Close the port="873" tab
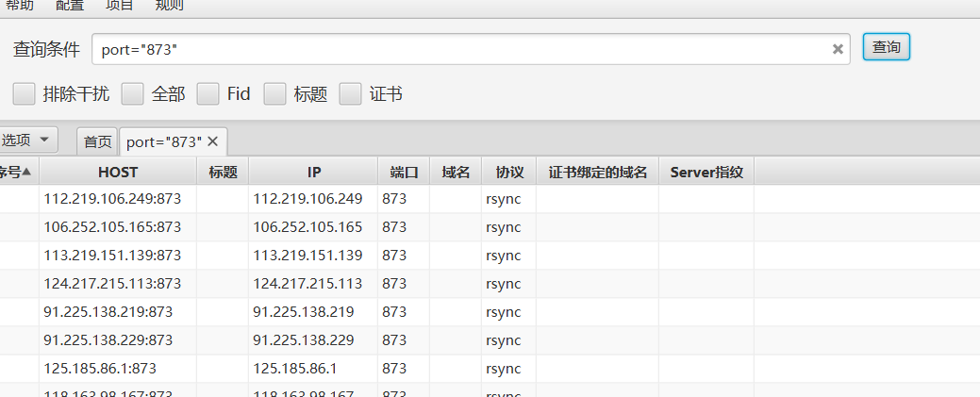Screen dimensions: 980x397 coord(212,141)
